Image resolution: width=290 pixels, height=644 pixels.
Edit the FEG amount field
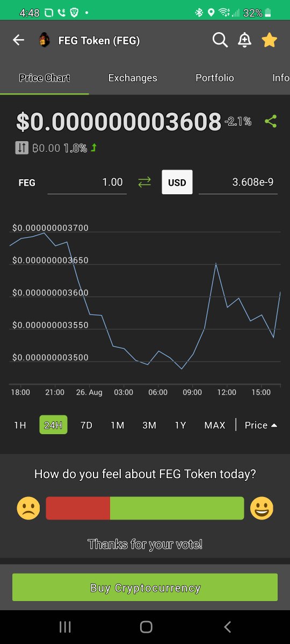[87, 182]
